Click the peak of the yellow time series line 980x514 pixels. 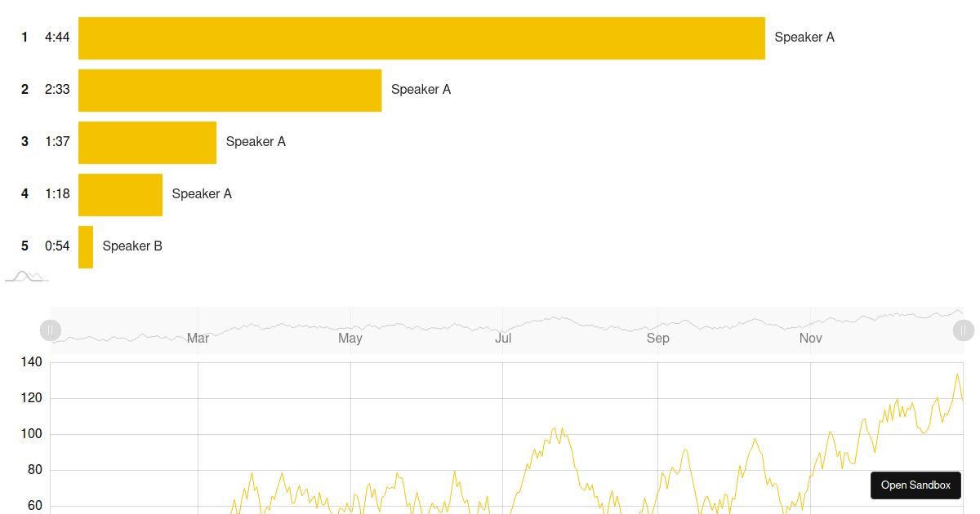959,374
